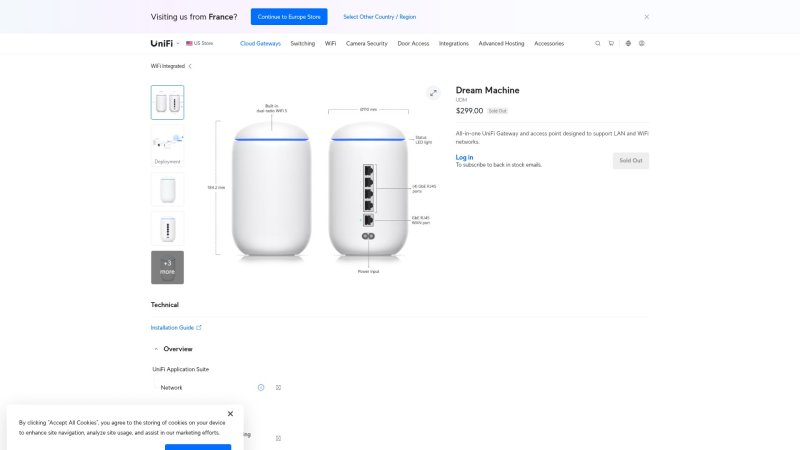Select first front-and-back product thumbnail
The image size is (800, 450).
[167, 103]
